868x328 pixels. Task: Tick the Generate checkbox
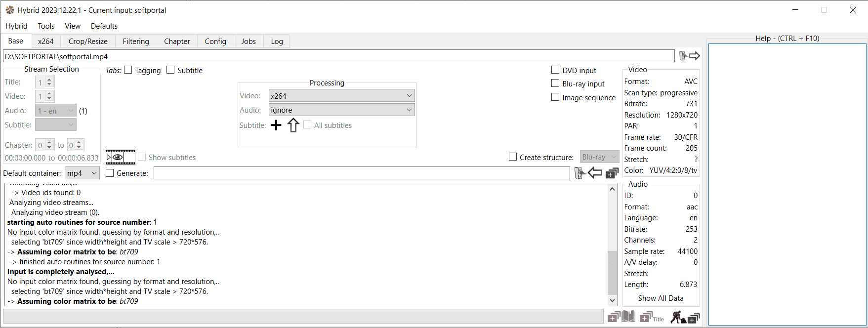[x=110, y=173]
